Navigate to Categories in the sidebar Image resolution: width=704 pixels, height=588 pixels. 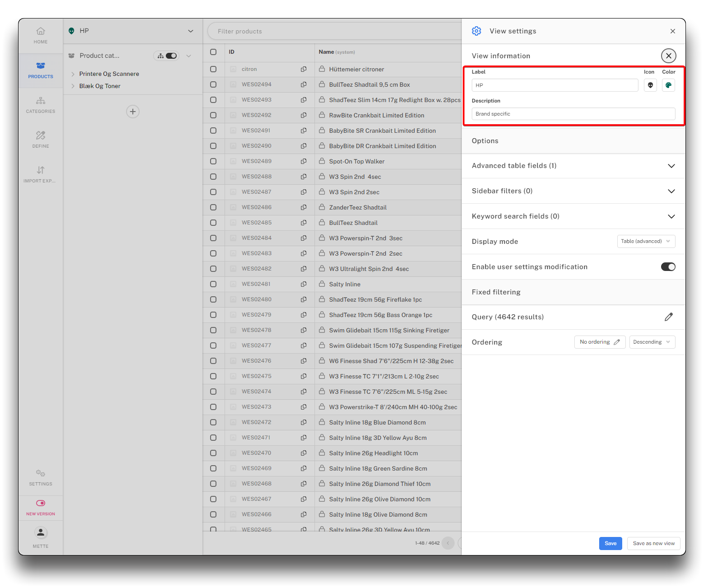point(41,104)
